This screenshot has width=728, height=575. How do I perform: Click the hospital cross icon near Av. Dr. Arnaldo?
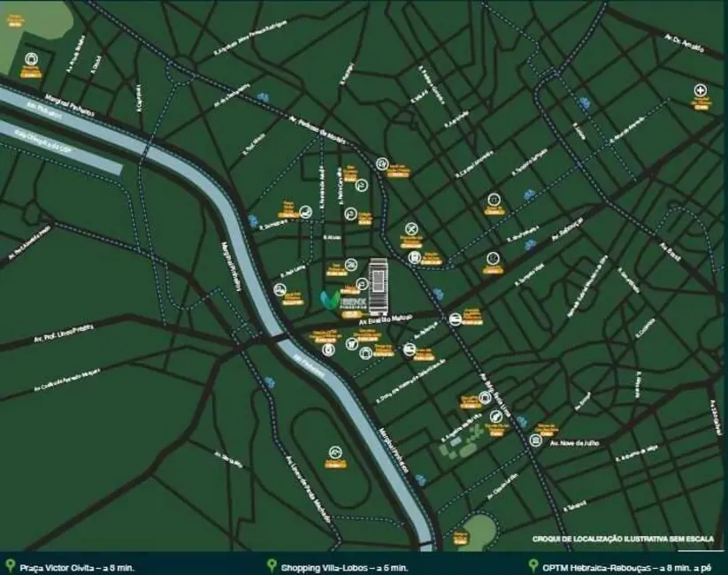pos(701,90)
